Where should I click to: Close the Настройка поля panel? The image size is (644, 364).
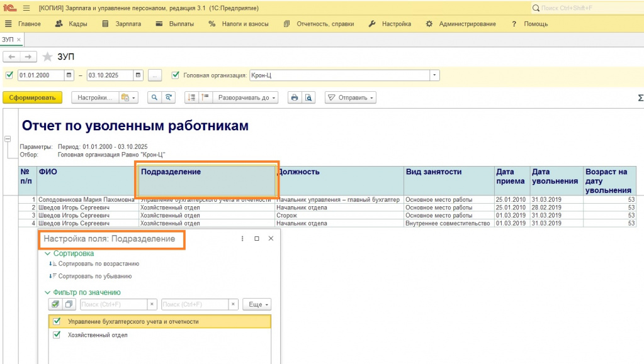pos(271,238)
